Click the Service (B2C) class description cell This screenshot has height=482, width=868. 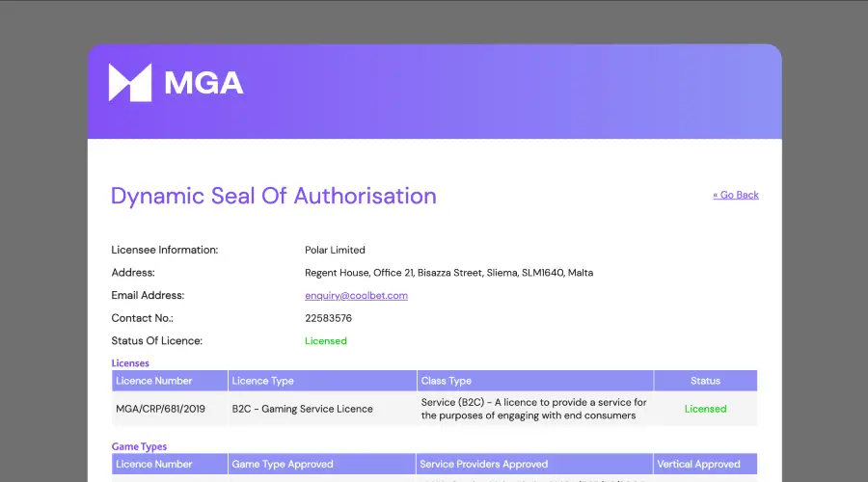[535, 409]
